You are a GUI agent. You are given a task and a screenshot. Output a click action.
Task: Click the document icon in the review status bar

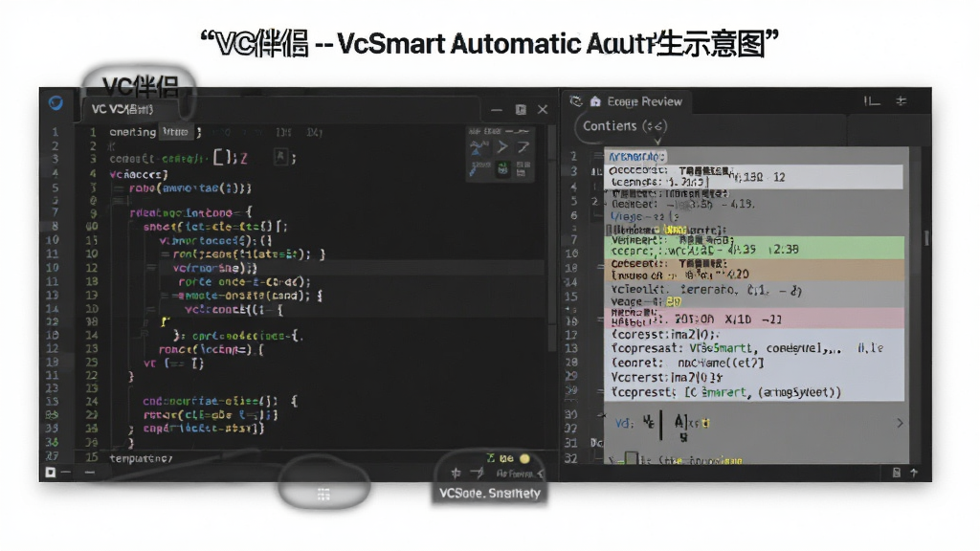click(896, 473)
